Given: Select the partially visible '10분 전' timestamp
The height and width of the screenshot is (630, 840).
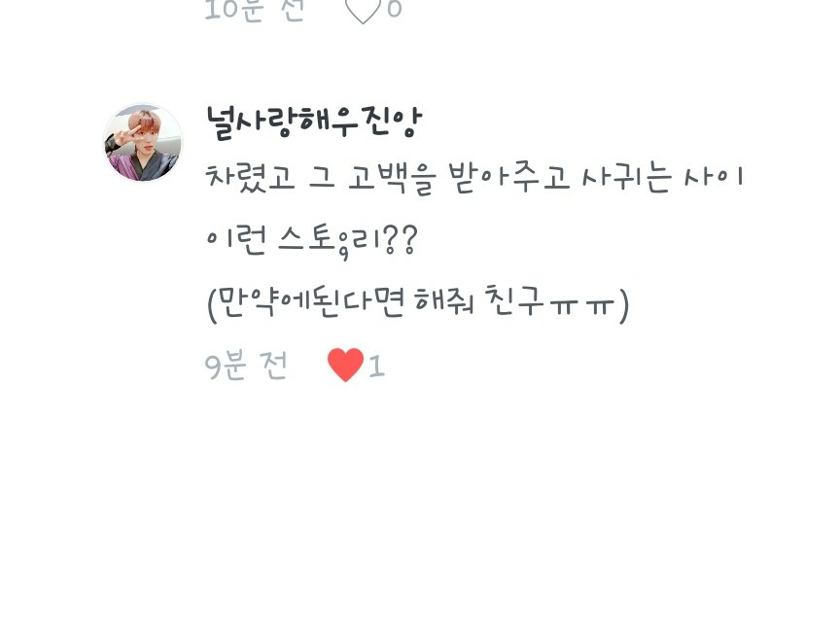Looking at the screenshot, I should (x=255, y=10).
